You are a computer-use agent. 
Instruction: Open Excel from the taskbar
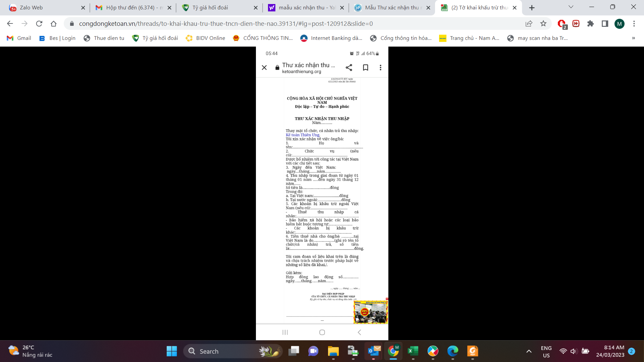coord(413,351)
